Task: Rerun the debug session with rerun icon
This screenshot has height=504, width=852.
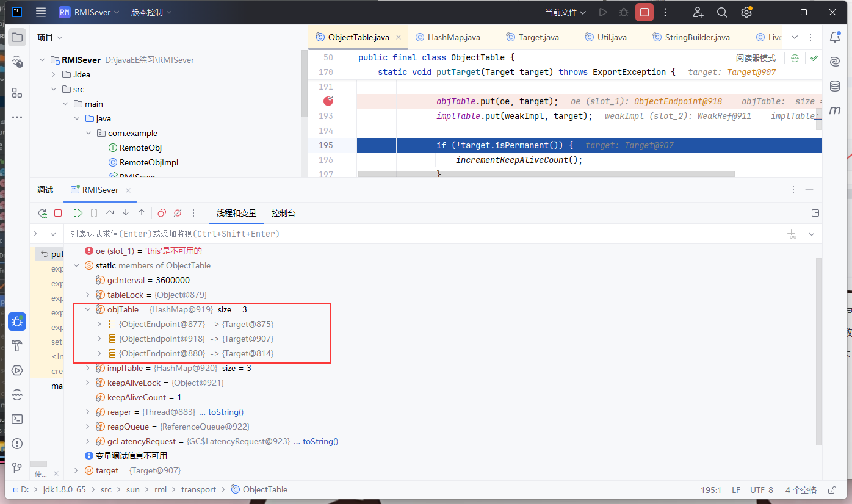Action: (x=42, y=213)
